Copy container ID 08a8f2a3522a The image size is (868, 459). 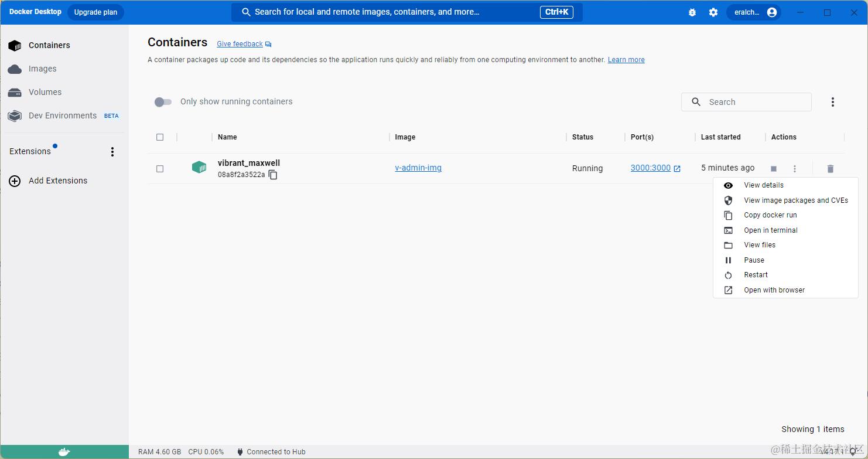pos(273,175)
